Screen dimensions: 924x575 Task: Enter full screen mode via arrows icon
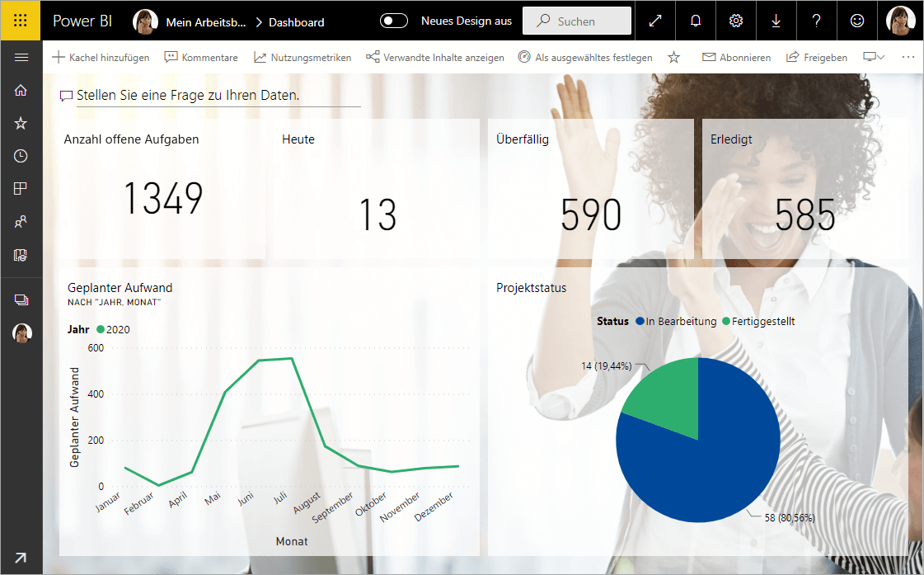point(655,21)
